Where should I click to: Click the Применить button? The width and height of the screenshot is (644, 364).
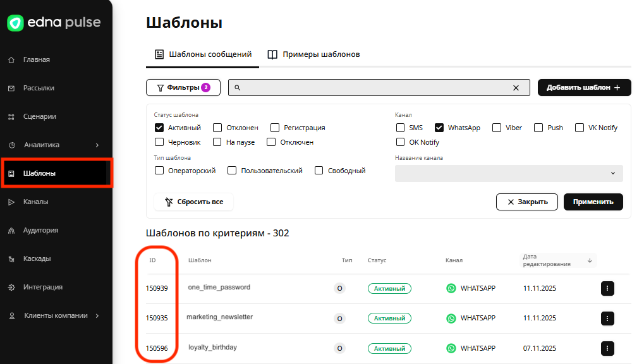click(593, 202)
